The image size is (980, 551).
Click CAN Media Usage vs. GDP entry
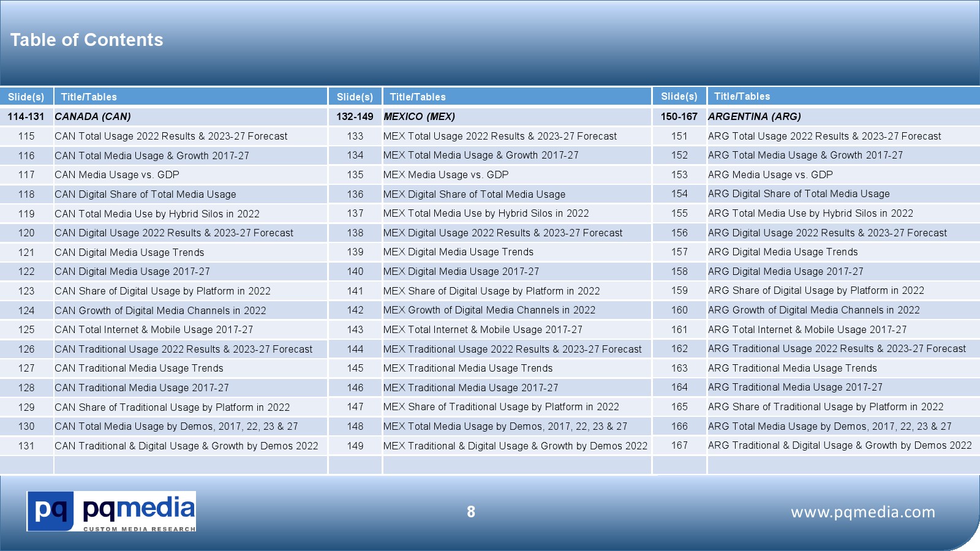116,174
